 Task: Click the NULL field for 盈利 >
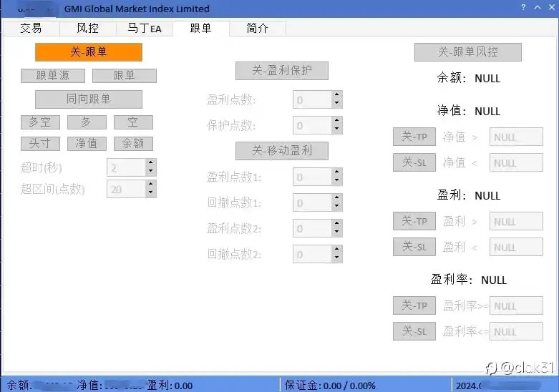click(516, 221)
